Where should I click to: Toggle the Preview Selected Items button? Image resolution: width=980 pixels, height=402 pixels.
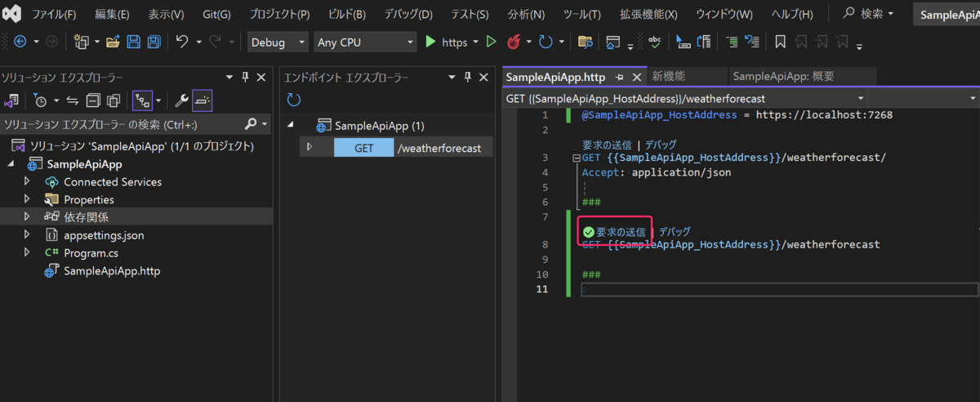click(203, 100)
